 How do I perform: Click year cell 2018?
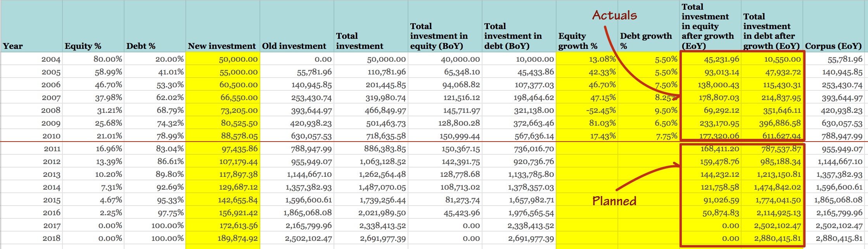31,238
